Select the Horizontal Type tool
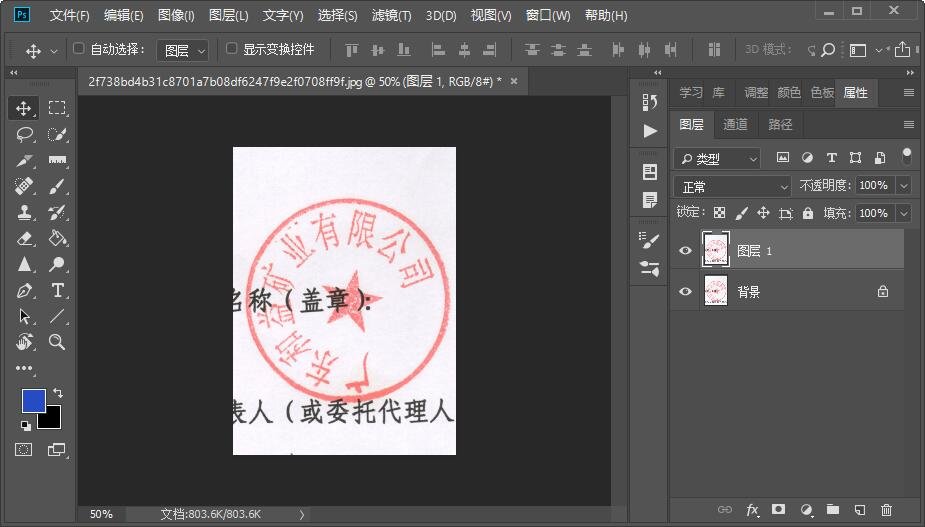Screen dimensions: 925x527 [57, 290]
